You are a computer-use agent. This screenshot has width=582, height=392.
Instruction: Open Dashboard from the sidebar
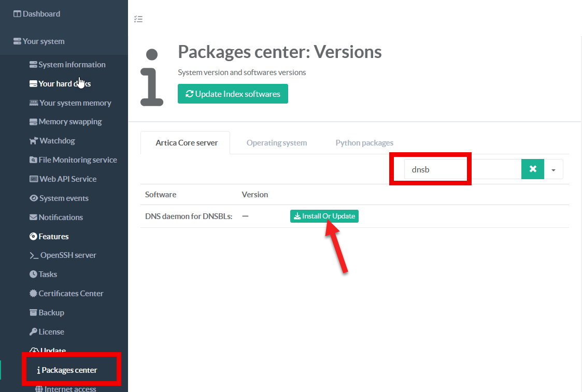(41, 14)
